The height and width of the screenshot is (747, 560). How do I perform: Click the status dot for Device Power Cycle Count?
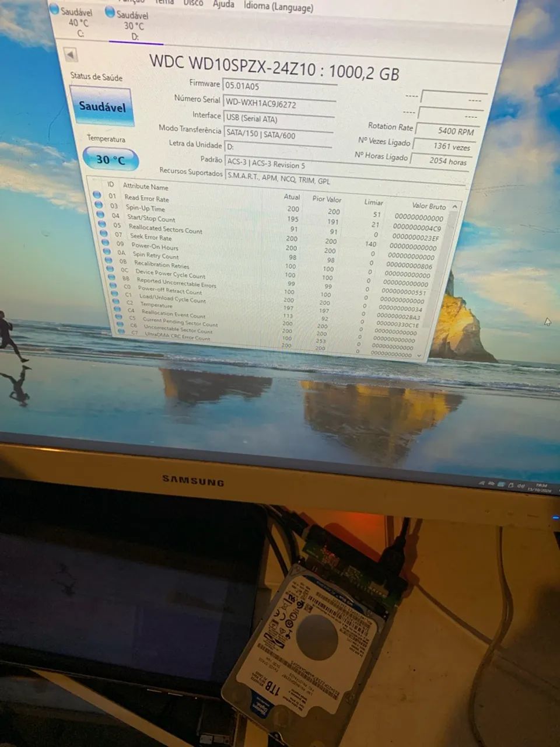(111, 268)
